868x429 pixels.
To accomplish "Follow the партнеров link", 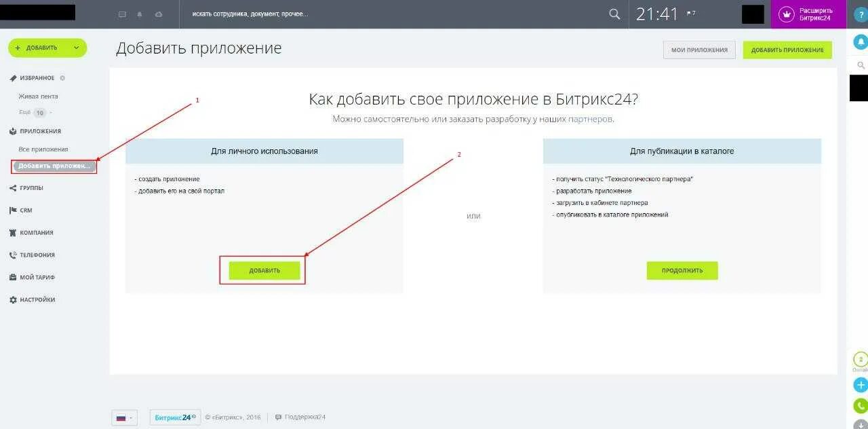I will point(590,119).
